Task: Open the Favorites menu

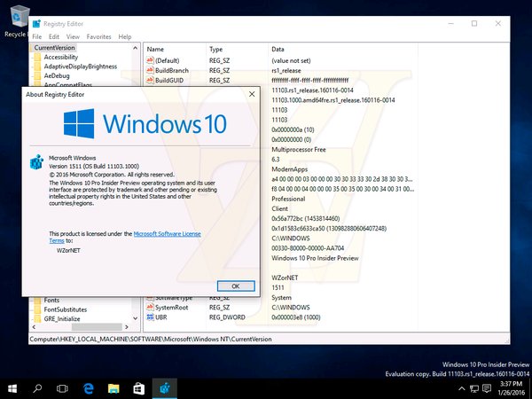Action: coord(98,36)
